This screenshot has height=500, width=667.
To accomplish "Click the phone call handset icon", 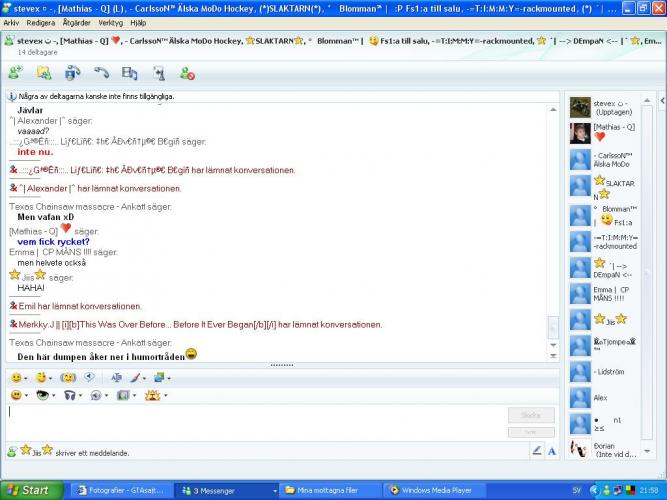I will click(x=101, y=73).
